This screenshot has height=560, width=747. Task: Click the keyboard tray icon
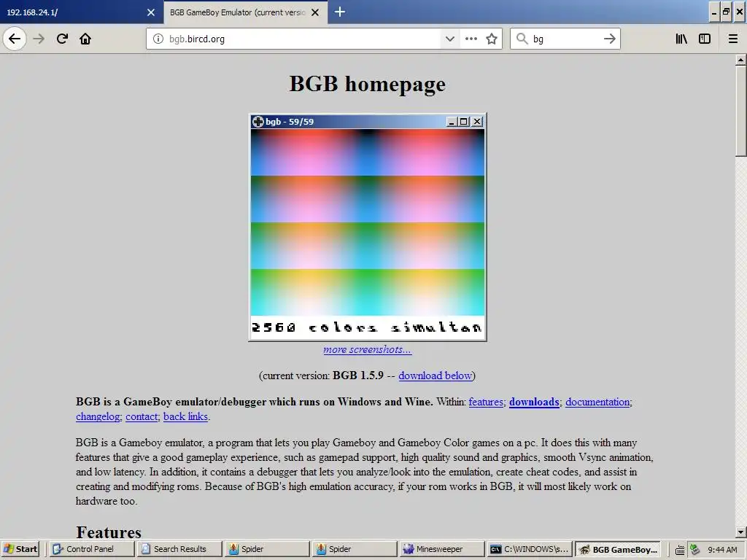click(680, 550)
